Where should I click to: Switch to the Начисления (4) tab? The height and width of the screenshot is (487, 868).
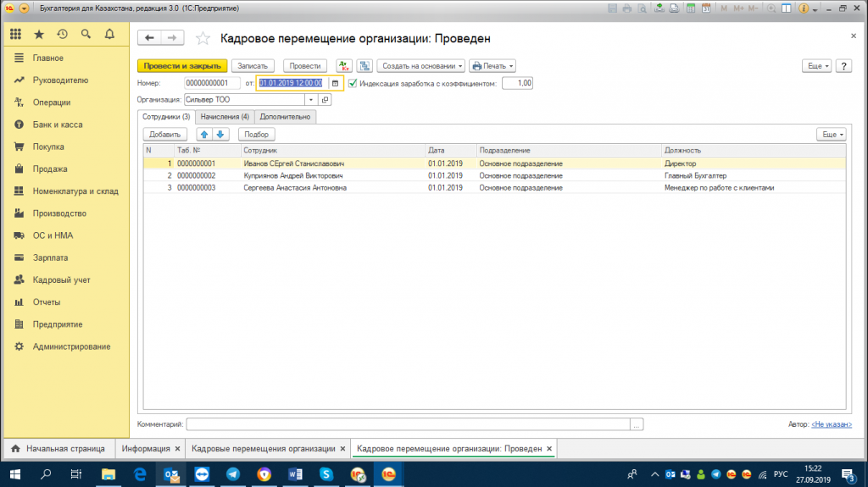[x=225, y=117]
